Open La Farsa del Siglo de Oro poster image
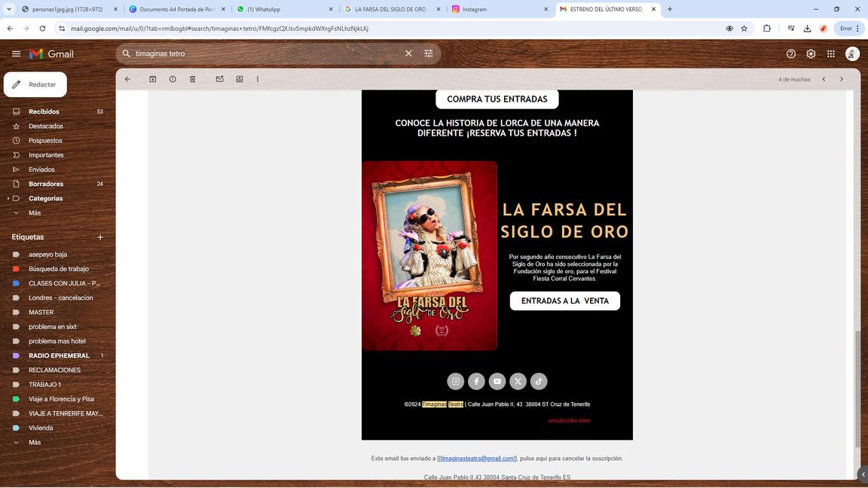 tap(429, 255)
